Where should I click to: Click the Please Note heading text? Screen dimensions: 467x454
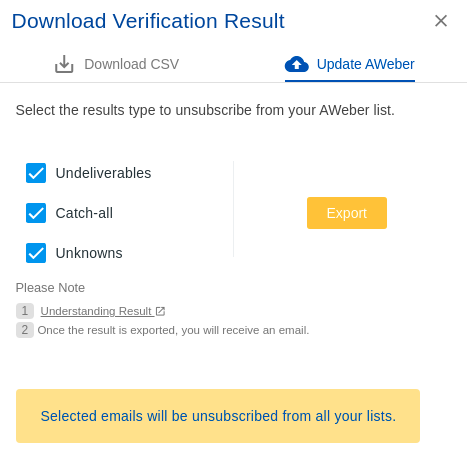click(x=50, y=288)
